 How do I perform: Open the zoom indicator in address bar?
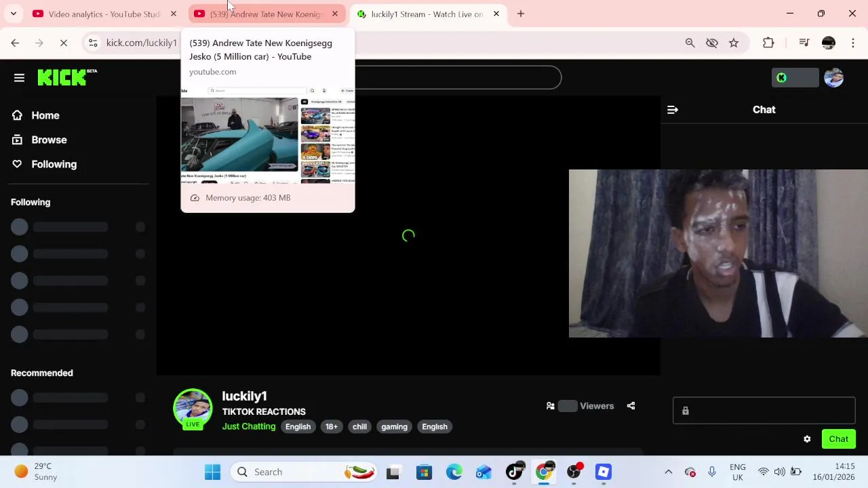coord(690,43)
